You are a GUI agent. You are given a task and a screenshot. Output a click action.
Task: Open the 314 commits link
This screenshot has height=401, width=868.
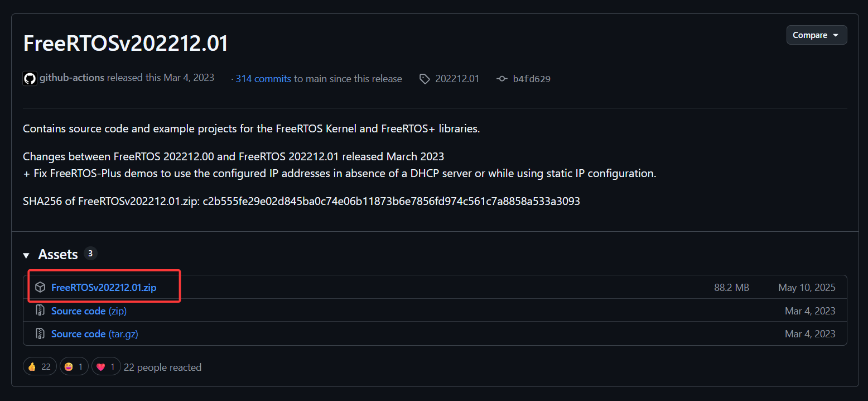coord(263,79)
